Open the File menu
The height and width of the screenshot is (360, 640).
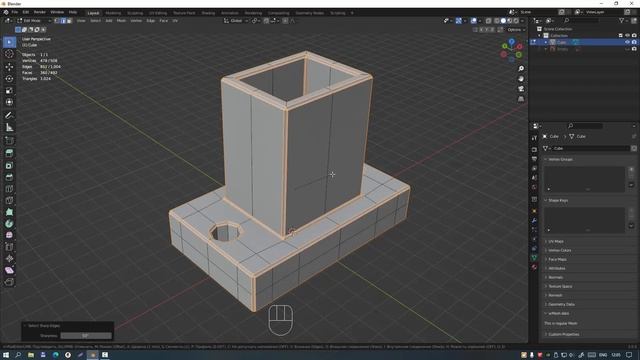coord(14,12)
